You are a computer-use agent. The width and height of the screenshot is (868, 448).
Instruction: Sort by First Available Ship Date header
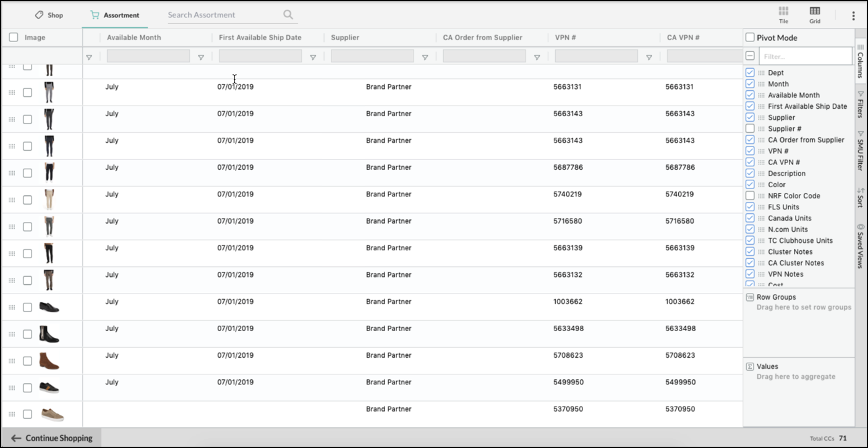click(260, 38)
